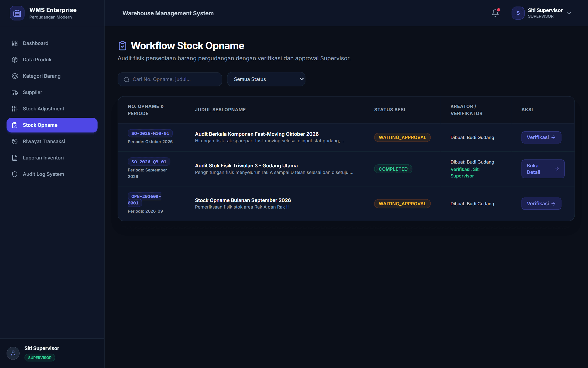Click the WMS Enterprise warehouse logo icon
This screenshot has height=368, width=588.
[x=17, y=13]
